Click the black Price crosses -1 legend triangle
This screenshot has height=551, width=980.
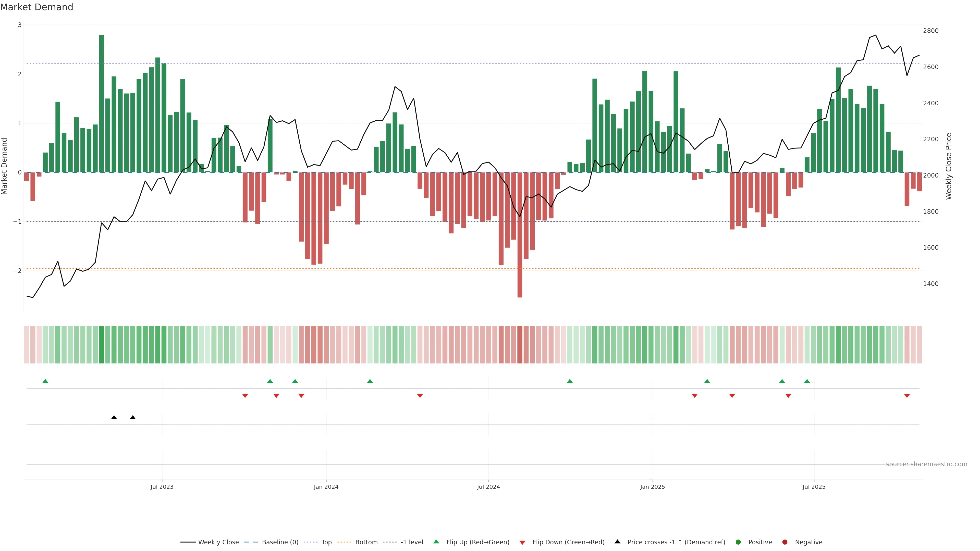tap(617, 542)
